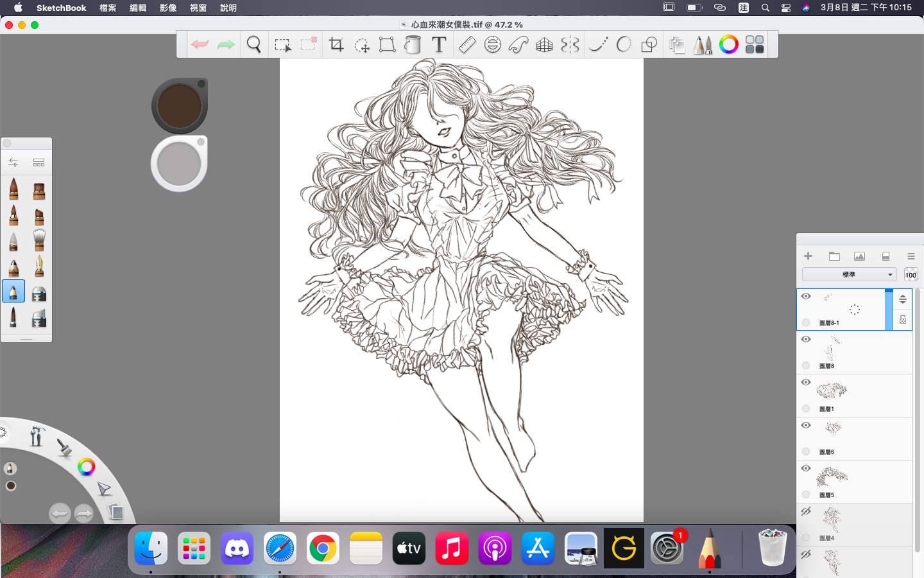Open the Draw Shapes tool
Screen dimensions: 924x578
(649, 44)
